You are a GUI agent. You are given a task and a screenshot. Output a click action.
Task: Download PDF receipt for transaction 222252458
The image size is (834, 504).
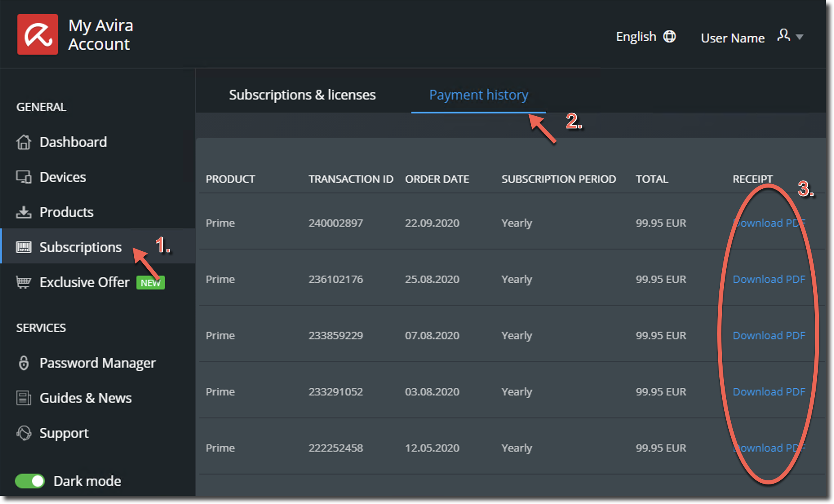(769, 448)
